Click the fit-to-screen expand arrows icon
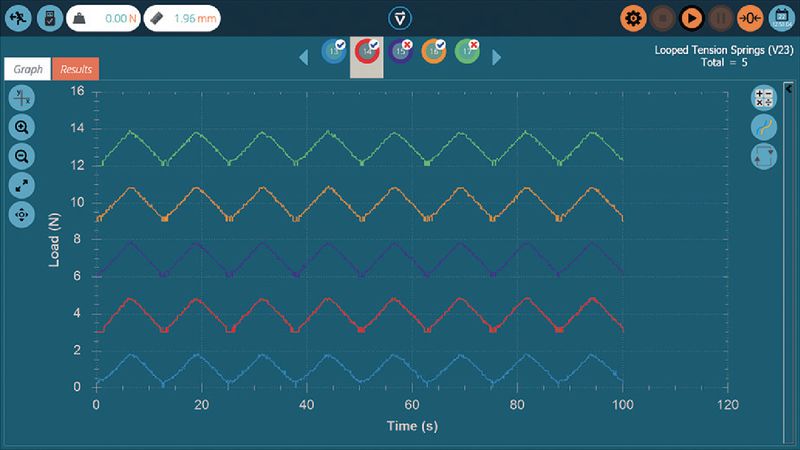The height and width of the screenshot is (450, 800). 21,184
